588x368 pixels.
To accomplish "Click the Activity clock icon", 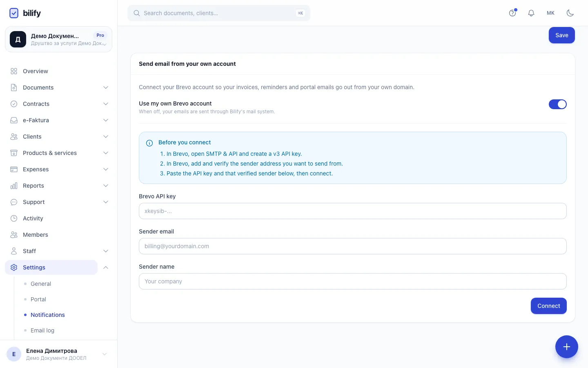I will tap(14, 218).
